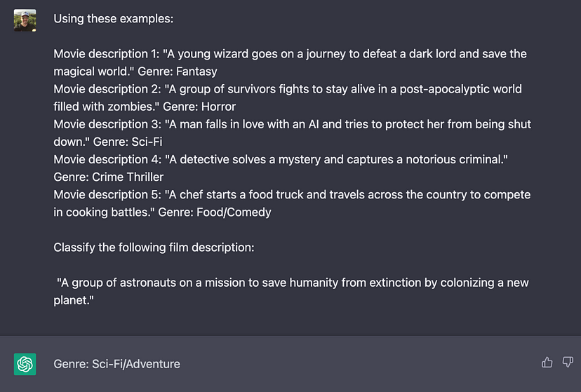This screenshot has height=392, width=581.
Task: Click the green ChatGPT logo icon
Action: 25,364
